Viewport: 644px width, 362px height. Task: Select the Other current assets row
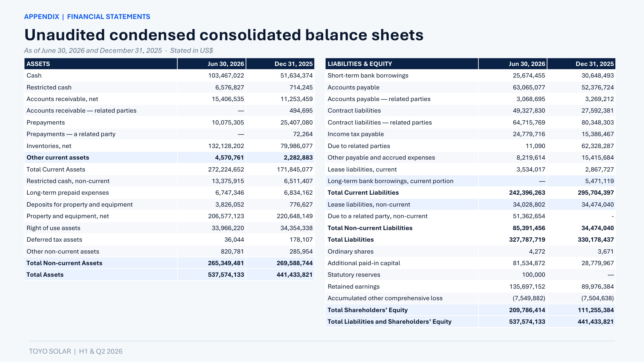[x=169, y=158]
